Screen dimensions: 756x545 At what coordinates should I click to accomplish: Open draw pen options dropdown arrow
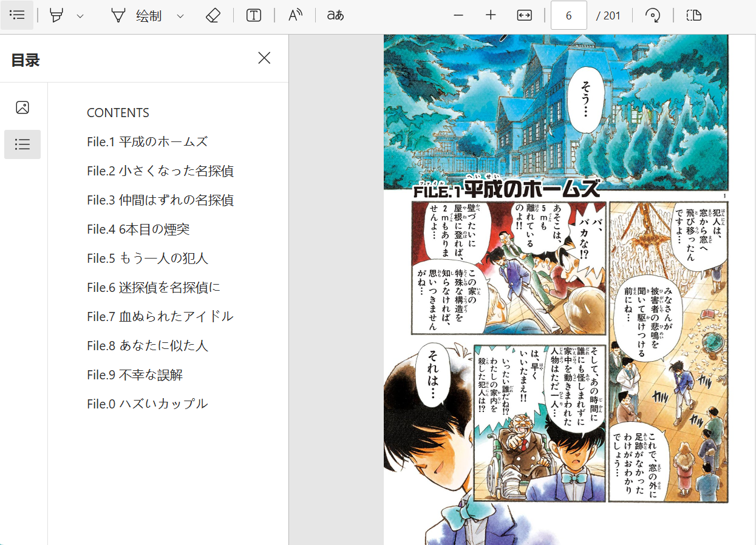pos(180,16)
